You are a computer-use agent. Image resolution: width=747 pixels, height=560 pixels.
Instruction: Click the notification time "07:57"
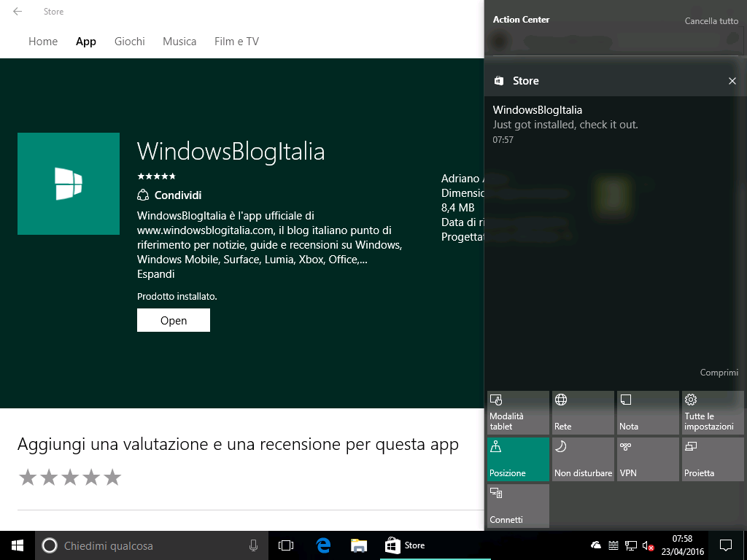click(x=503, y=140)
